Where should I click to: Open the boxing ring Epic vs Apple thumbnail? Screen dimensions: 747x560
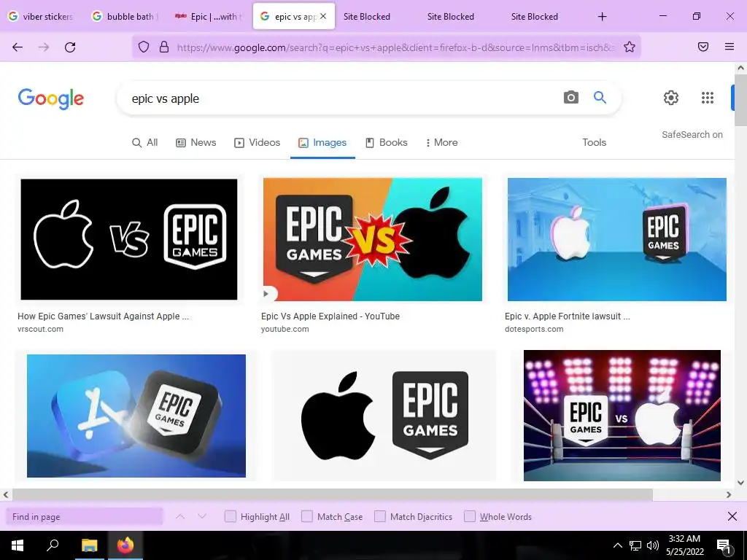pyautogui.click(x=622, y=415)
